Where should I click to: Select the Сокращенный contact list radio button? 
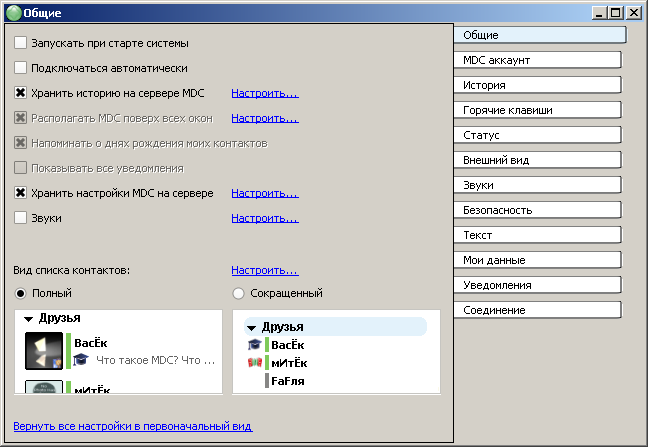pyautogui.click(x=238, y=293)
